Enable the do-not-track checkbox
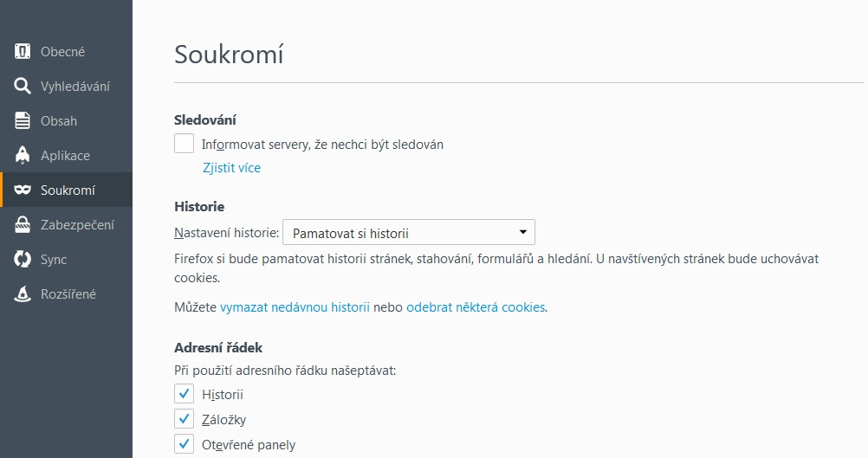The image size is (868, 458). 184,143
